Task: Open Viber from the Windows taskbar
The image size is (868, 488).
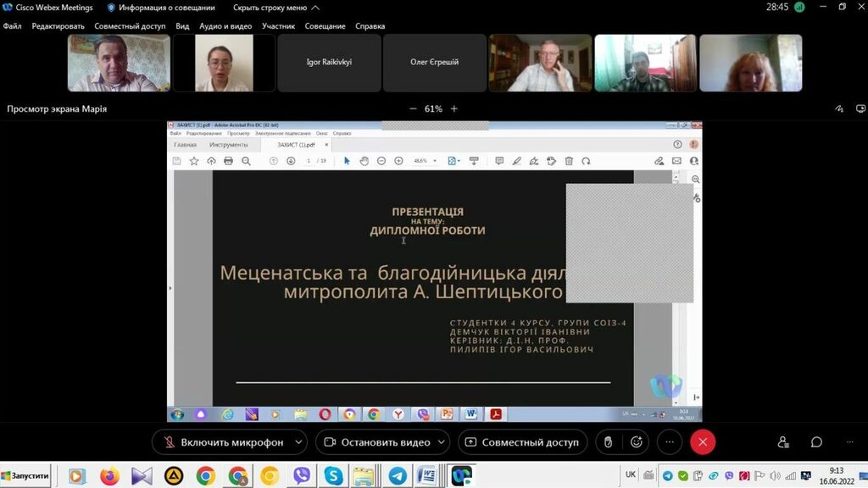Action: point(302,476)
